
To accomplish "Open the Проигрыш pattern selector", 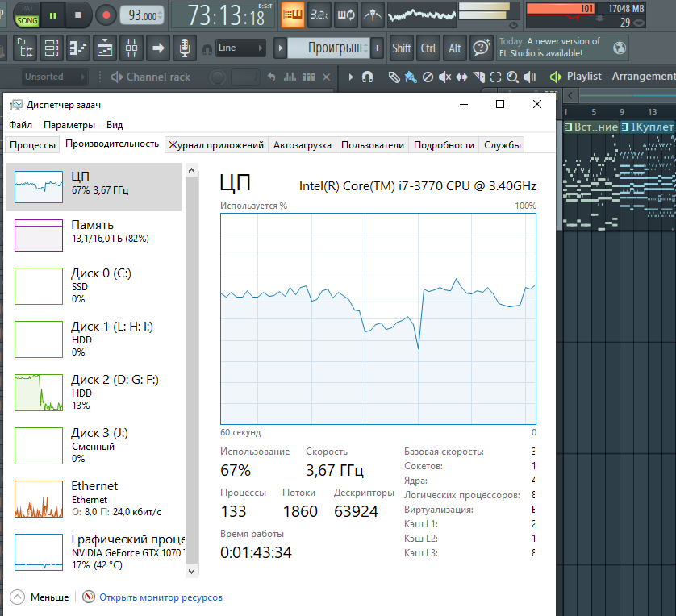I will click(329, 48).
